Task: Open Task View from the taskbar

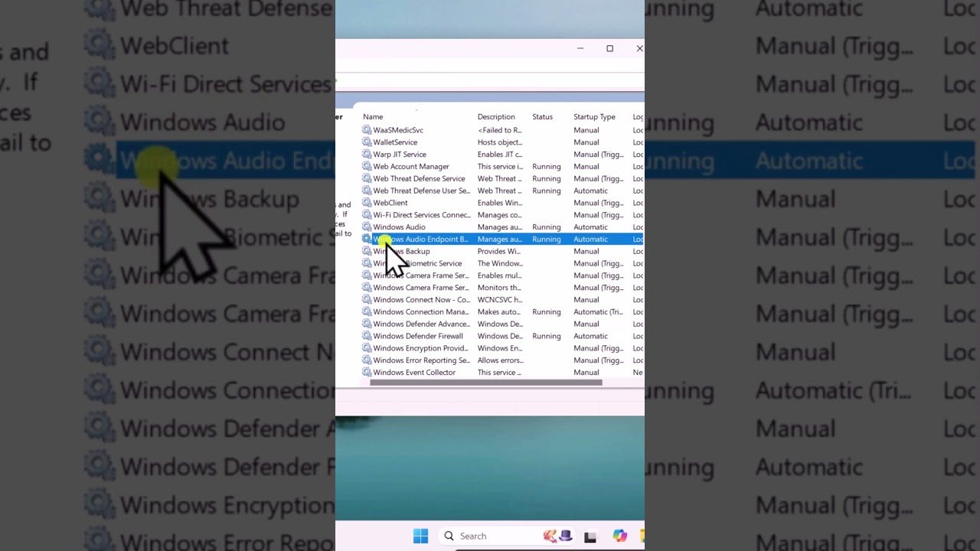Action: [590, 536]
